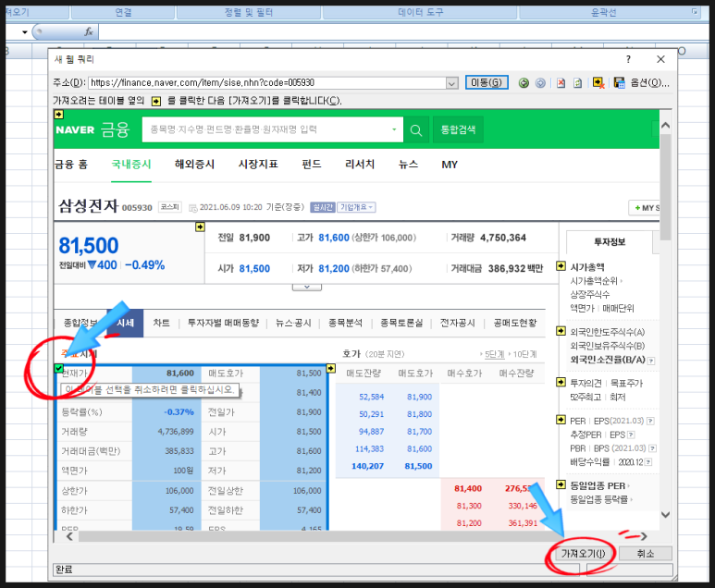The image size is (715, 588).
Task: Click the + MY S button
Action: point(644,208)
